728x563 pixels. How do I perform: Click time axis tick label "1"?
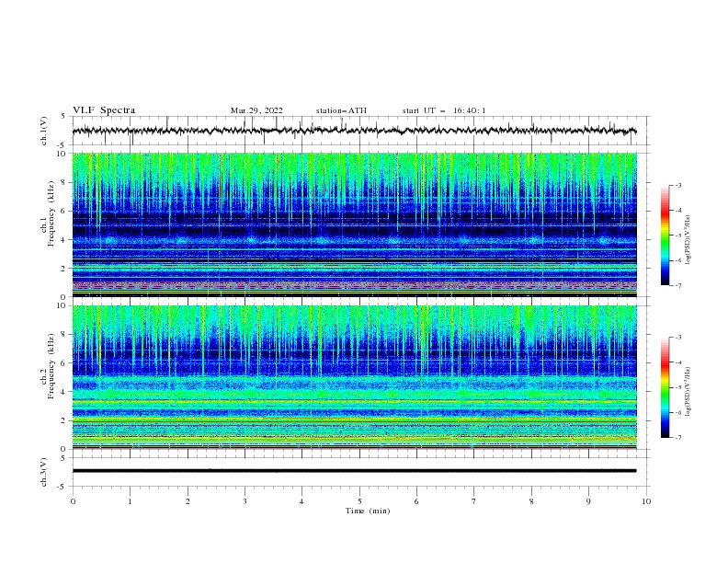130,501
